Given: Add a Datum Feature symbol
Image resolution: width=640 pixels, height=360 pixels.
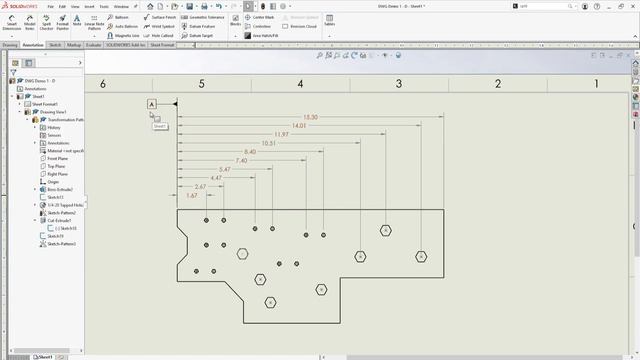Looking at the screenshot, I should 198,26.
